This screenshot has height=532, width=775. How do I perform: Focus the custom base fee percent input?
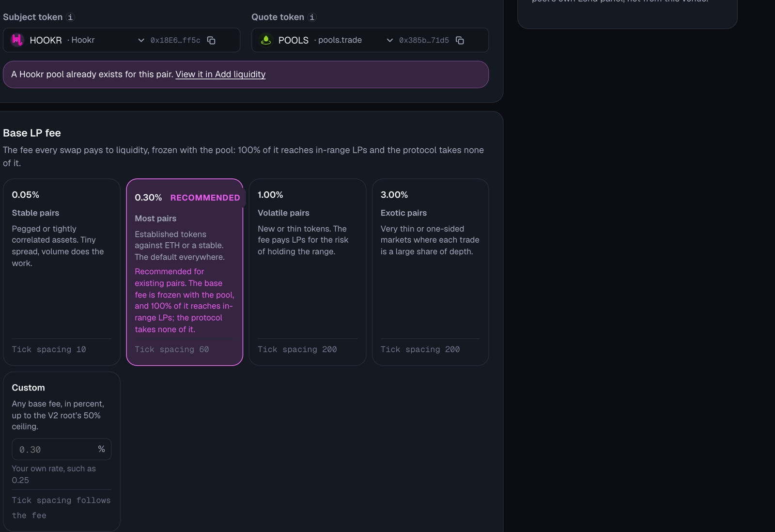coord(62,450)
